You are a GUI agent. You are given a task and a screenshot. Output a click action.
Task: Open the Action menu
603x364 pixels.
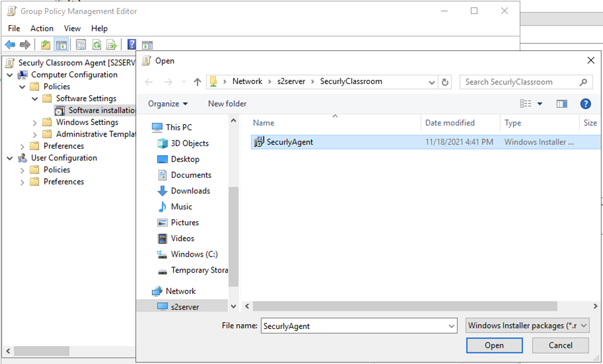point(42,28)
